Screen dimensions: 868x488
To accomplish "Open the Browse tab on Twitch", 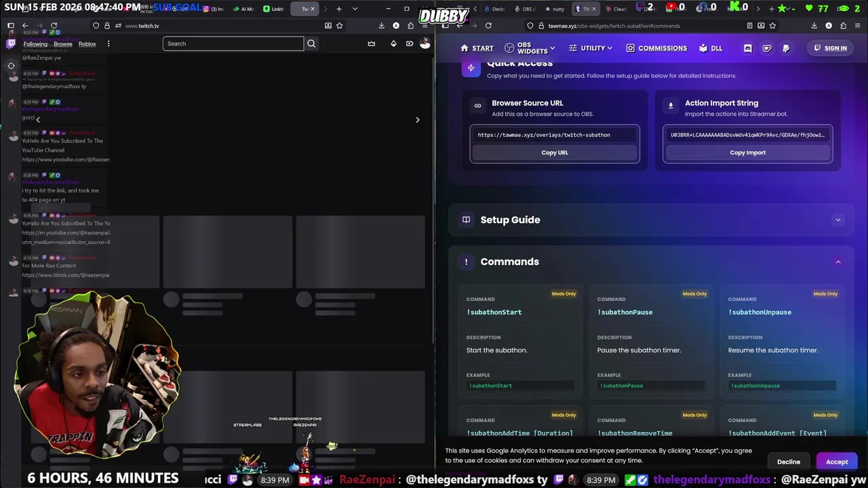I will tap(63, 44).
